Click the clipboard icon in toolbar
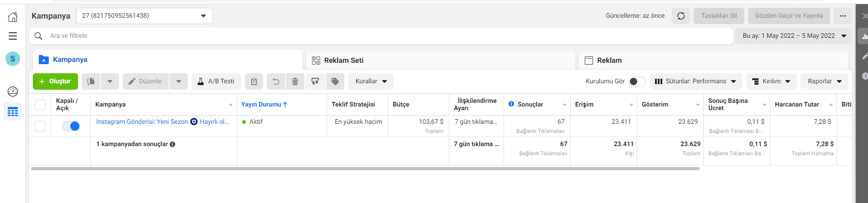This screenshot has width=868, height=203. pos(254,81)
